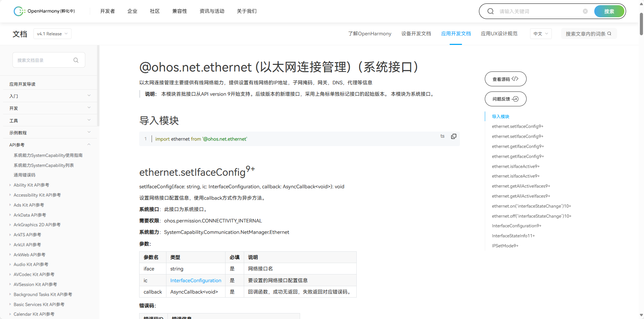Expand the 示例教程 section chevron
644x319 pixels.
89,132
